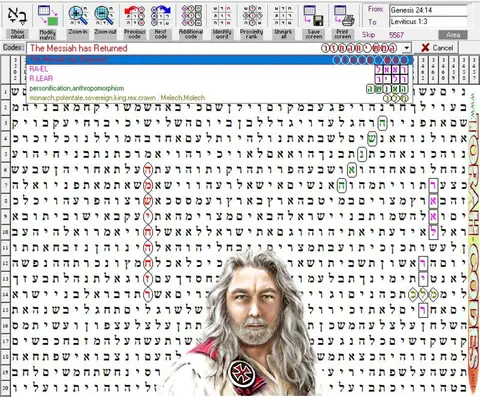480x397 pixels.
Task: Click the green-boxed letter in row 3
Action: (x=382, y=123)
